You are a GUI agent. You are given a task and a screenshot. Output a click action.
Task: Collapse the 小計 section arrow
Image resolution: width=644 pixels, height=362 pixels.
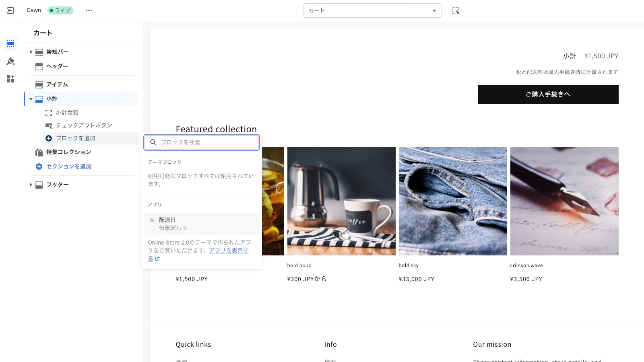pyautogui.click(x=31, y=99)
